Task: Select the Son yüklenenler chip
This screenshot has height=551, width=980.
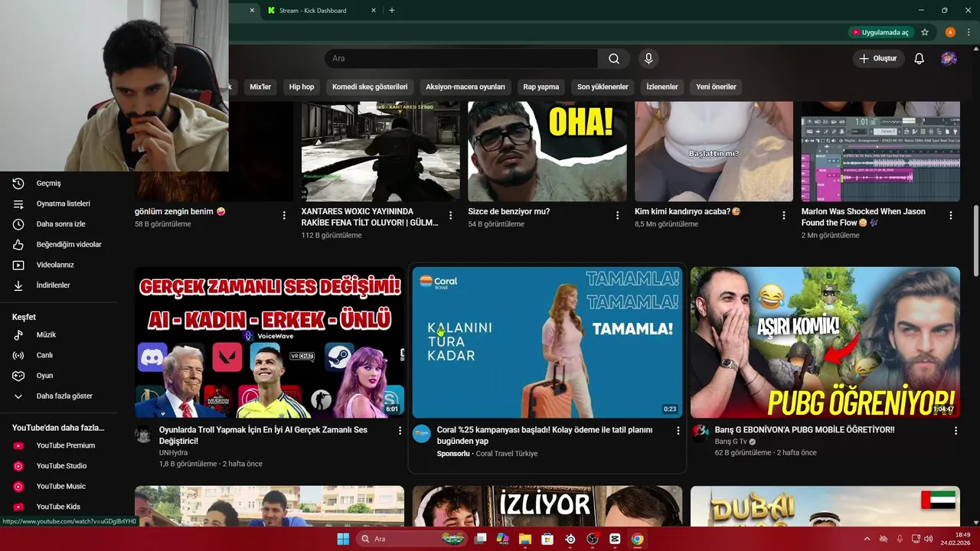Action: tap(603, 87)
